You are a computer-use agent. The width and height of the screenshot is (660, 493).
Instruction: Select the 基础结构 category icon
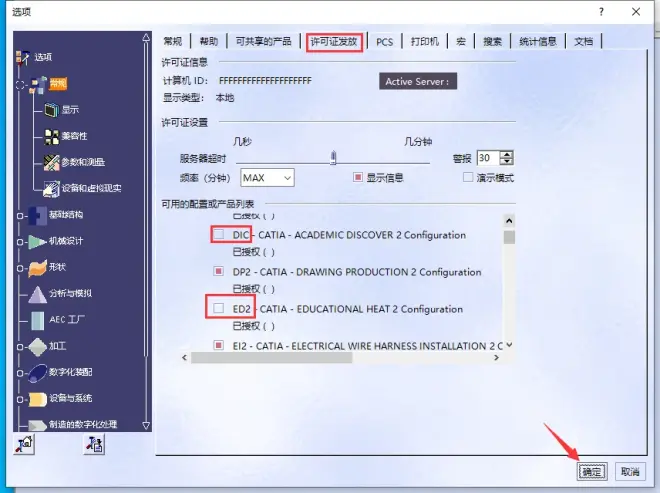click(37, 215)
